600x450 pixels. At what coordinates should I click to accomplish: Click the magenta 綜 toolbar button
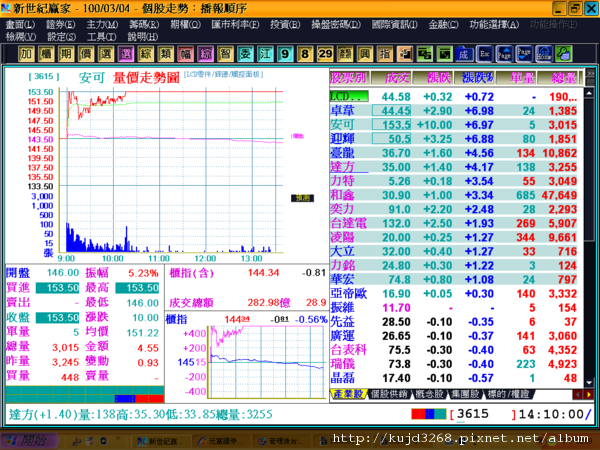pos(205,54)
